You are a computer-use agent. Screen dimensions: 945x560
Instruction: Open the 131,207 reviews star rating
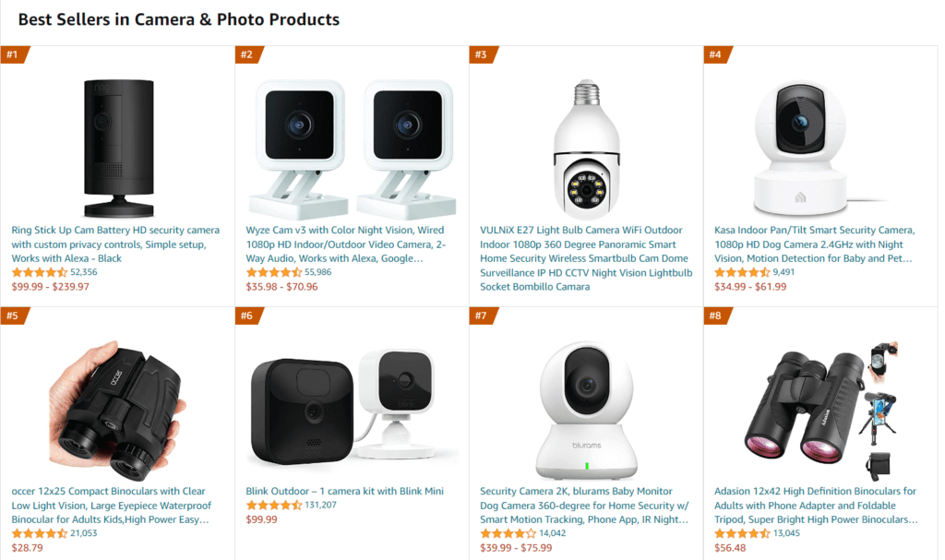(273, 506)
